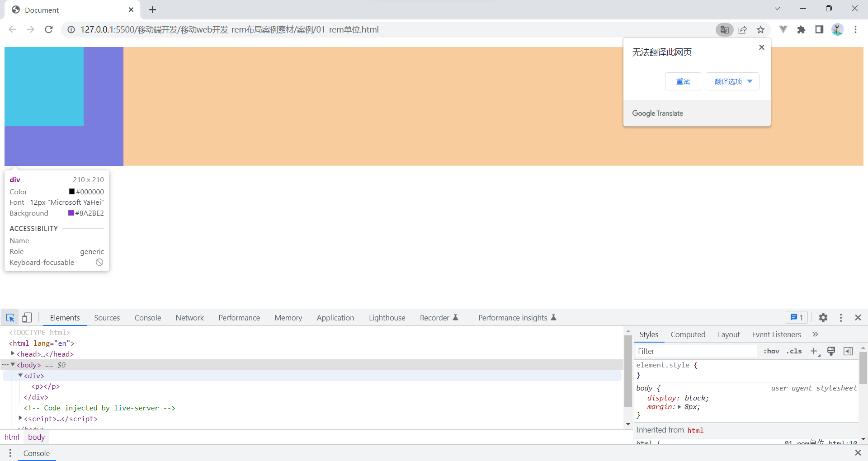Open more DevTools options menu
Screen dimensions: 868x461
841,318
